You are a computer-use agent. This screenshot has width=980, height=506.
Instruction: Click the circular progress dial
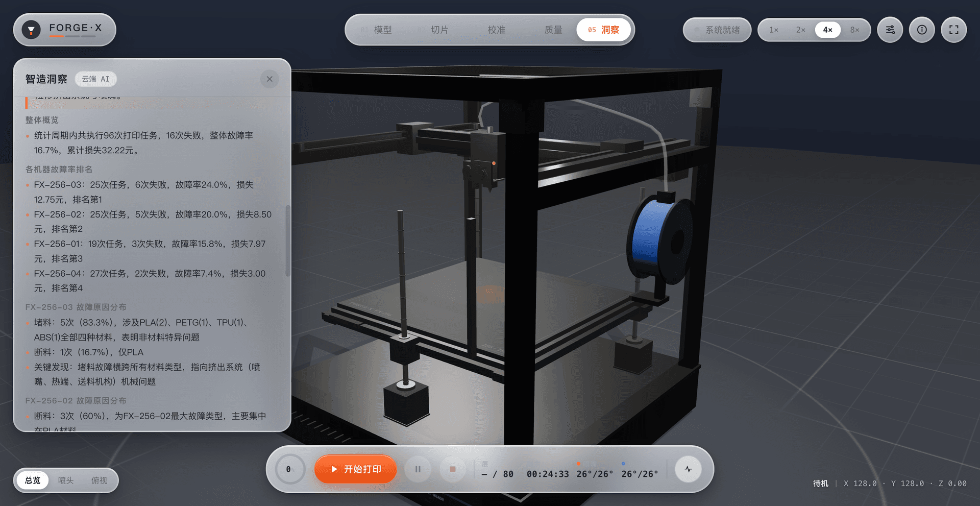click(x=289, y=469)
